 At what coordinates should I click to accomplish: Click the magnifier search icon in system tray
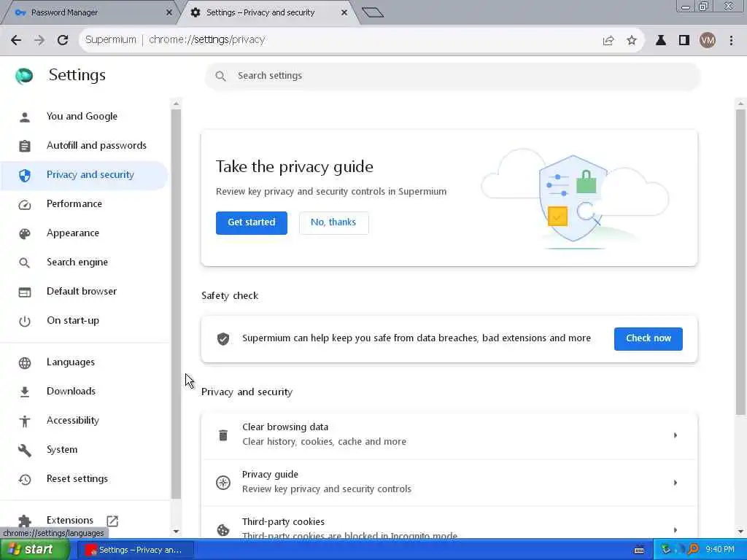(x=693, y=550)
